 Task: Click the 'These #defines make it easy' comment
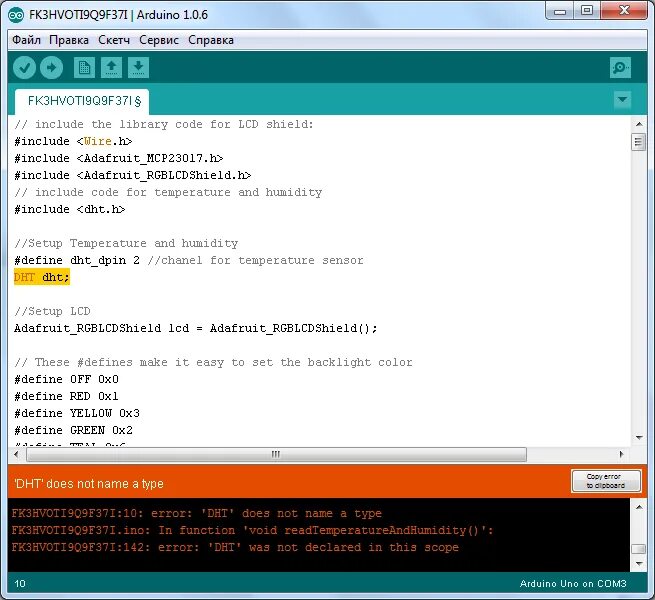(213, 362)
